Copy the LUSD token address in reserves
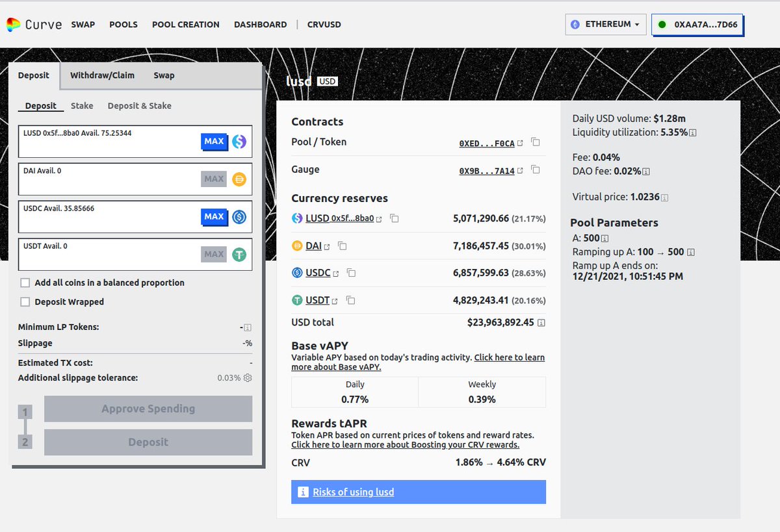780x532 pixels. [x=394, y=219]
